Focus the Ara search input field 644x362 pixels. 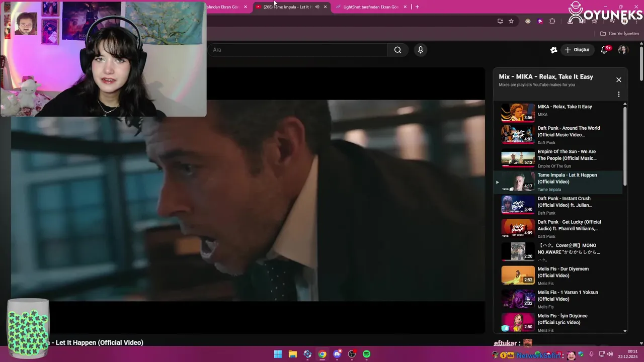[x=298, y=50]
